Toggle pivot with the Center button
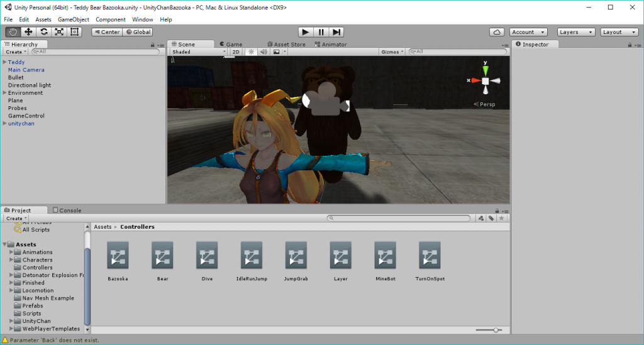The width and height of the screenshot is (644, 345). [106, 32]
